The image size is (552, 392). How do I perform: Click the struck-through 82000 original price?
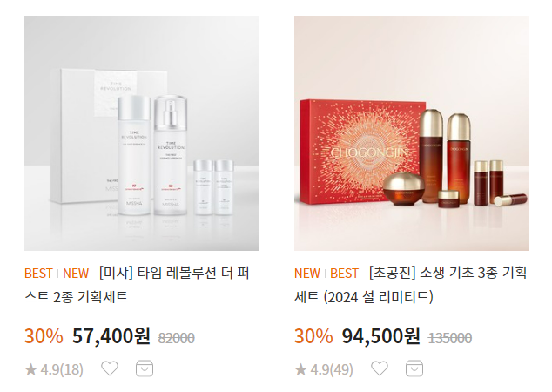(177, 338)
